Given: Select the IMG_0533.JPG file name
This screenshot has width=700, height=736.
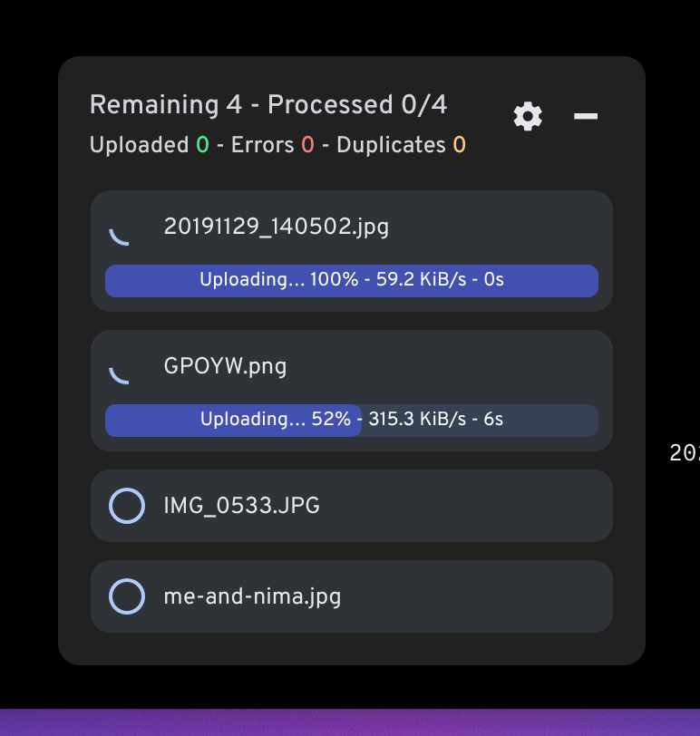Looking at the screenshot, I should coord(241,506).
